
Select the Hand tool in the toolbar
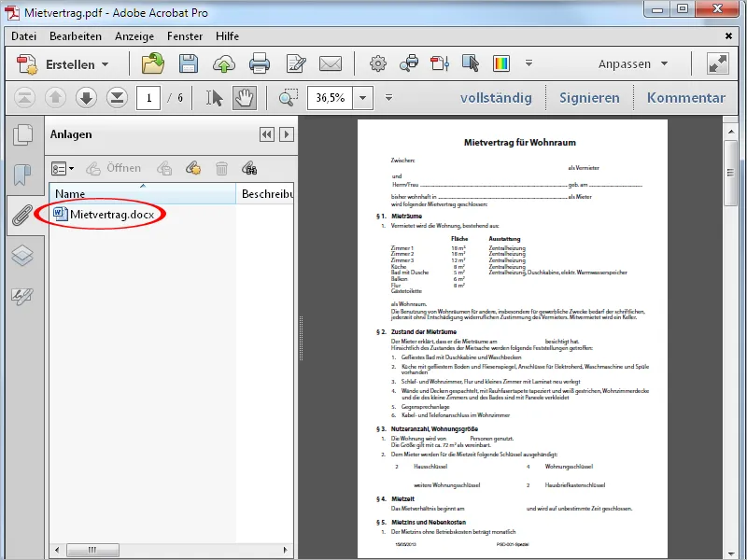[x=244, y=96]
